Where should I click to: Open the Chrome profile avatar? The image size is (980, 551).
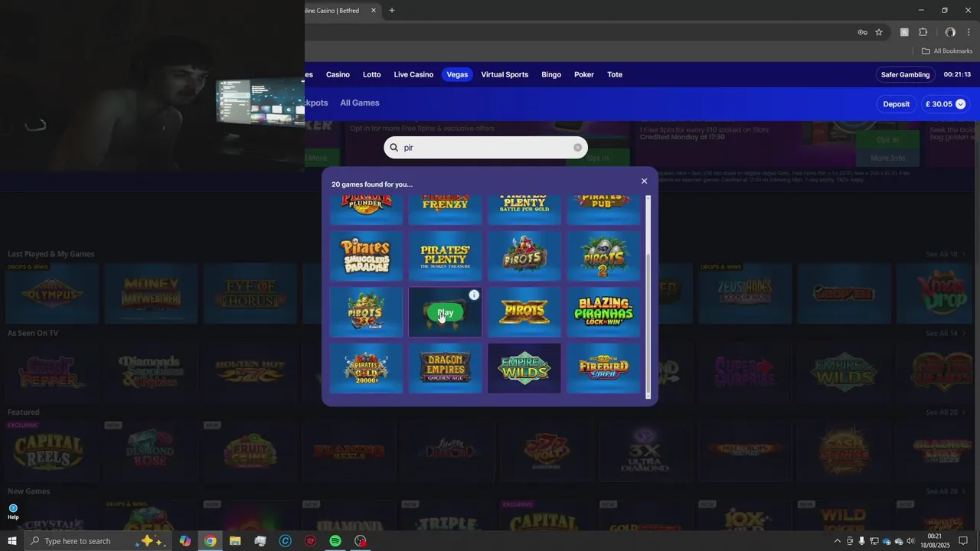(950, 32)
